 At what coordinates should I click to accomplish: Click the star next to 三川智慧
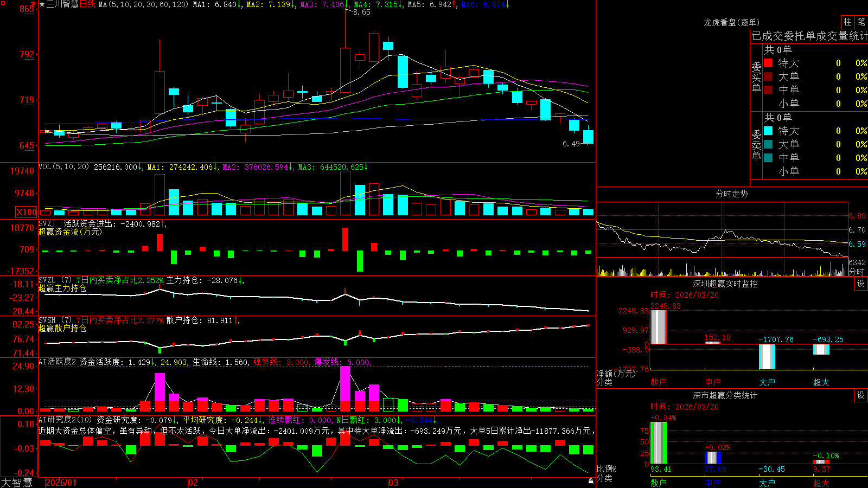click(x=42, y=4)
